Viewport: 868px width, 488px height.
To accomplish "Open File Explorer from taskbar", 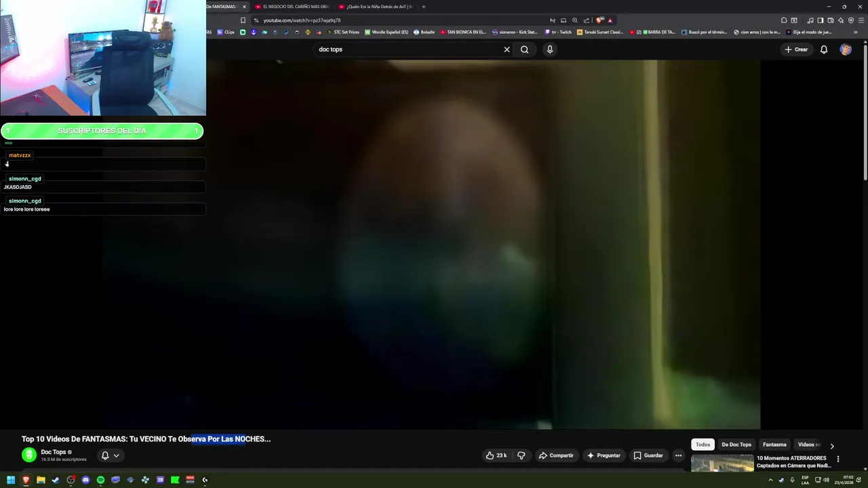I will [x=41, y=480].
